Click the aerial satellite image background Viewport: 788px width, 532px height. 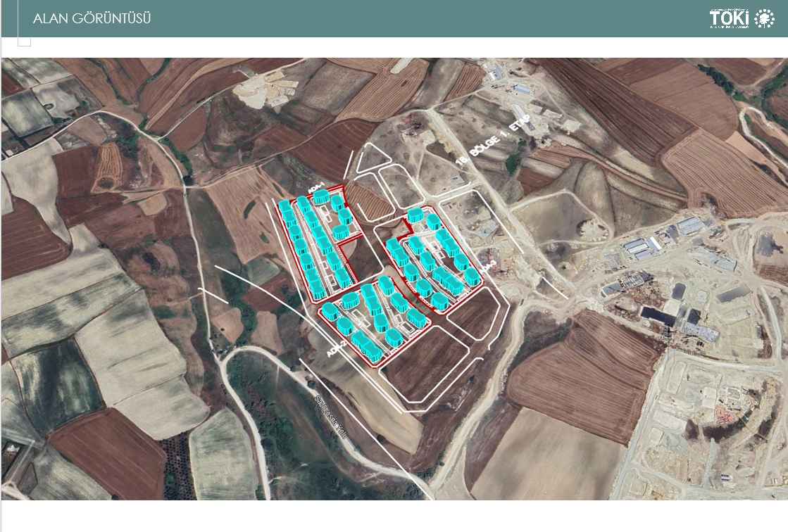point(394,279)
